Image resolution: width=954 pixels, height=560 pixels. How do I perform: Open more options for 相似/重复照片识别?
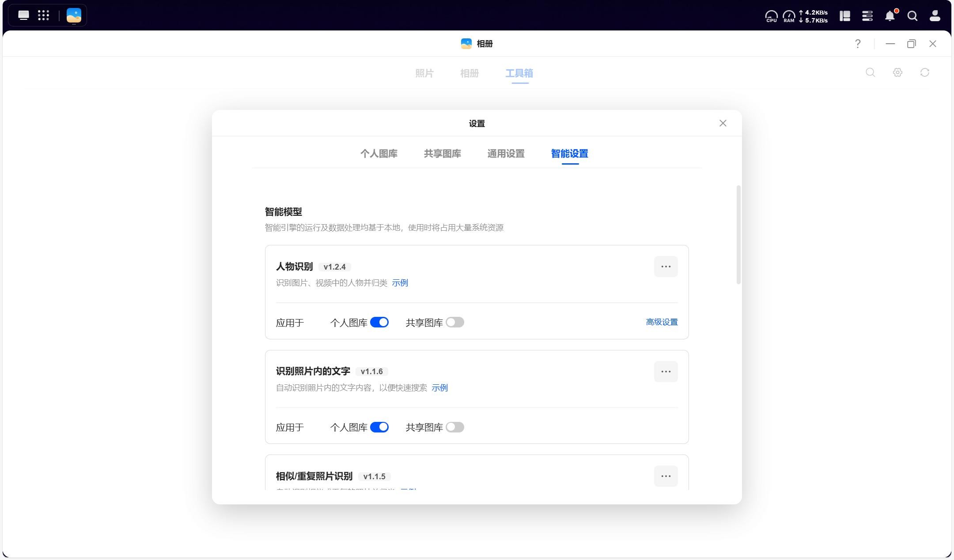point(666,476)
